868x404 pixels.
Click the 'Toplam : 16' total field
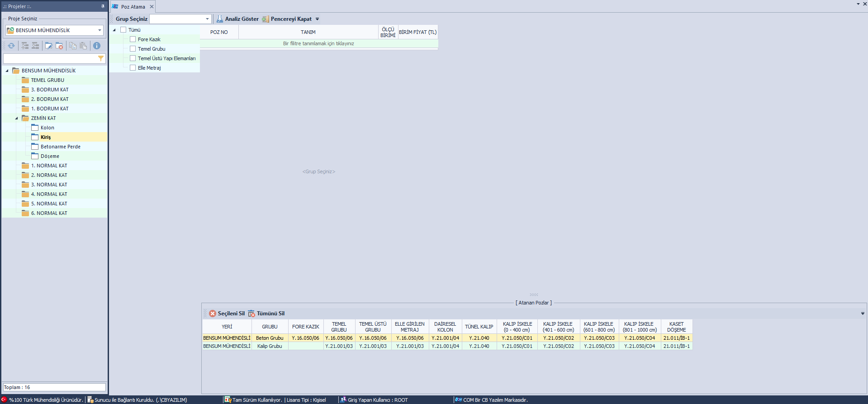coord(54,387)
